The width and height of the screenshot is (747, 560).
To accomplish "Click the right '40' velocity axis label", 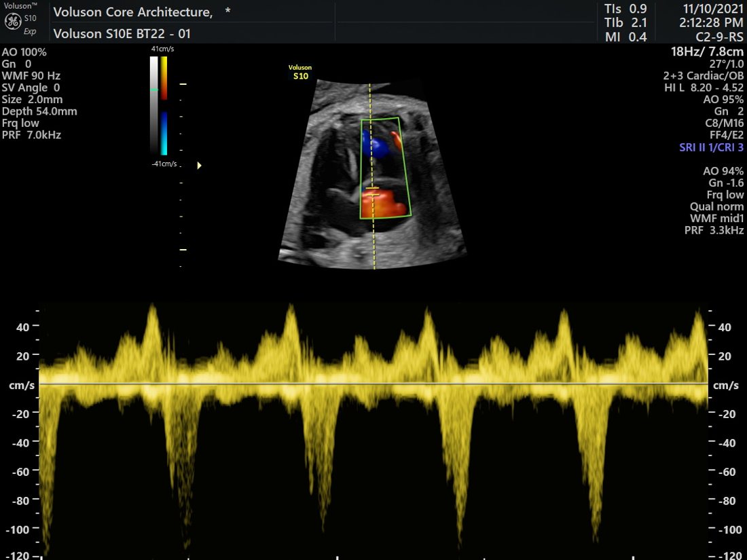I will click(725, 327).
